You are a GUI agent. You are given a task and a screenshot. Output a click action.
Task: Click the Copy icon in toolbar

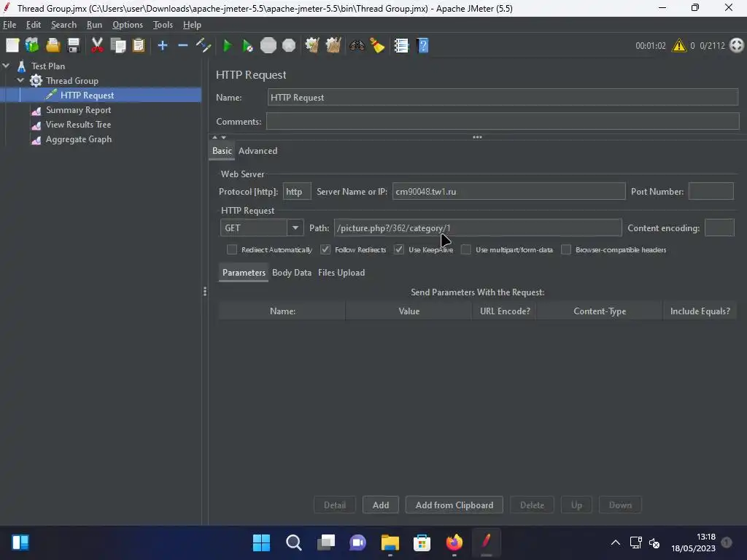117,46
